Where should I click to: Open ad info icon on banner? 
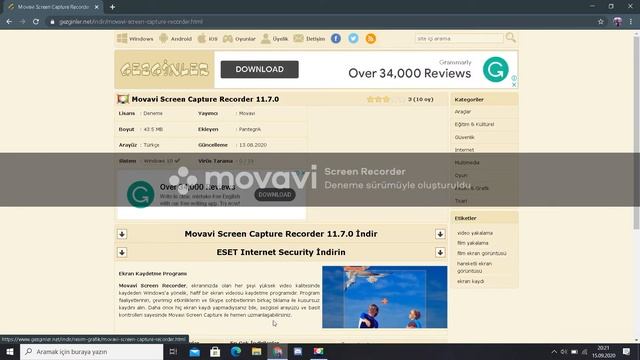(x=514, y=78)
